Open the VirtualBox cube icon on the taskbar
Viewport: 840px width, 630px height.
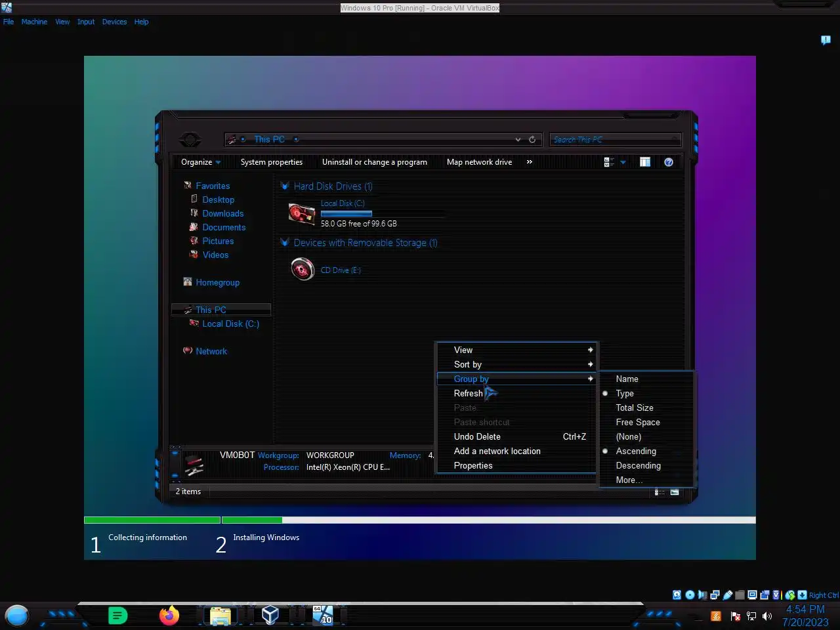(x=270, y=615)
